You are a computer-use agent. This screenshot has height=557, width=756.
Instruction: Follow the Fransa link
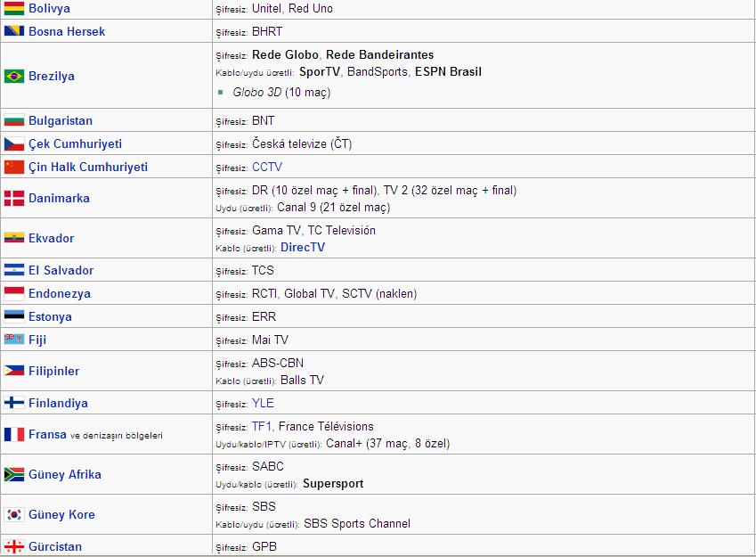(47, 434)
